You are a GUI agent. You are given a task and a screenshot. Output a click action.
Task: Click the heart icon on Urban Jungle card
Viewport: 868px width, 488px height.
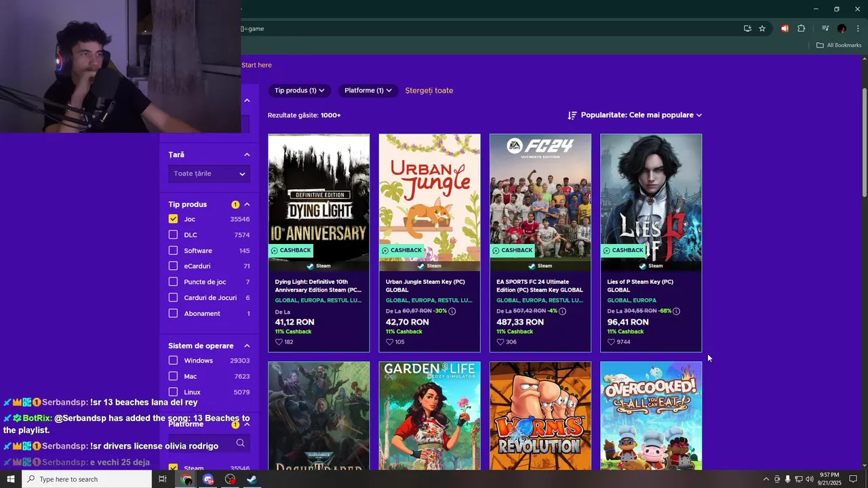[389, 342]
